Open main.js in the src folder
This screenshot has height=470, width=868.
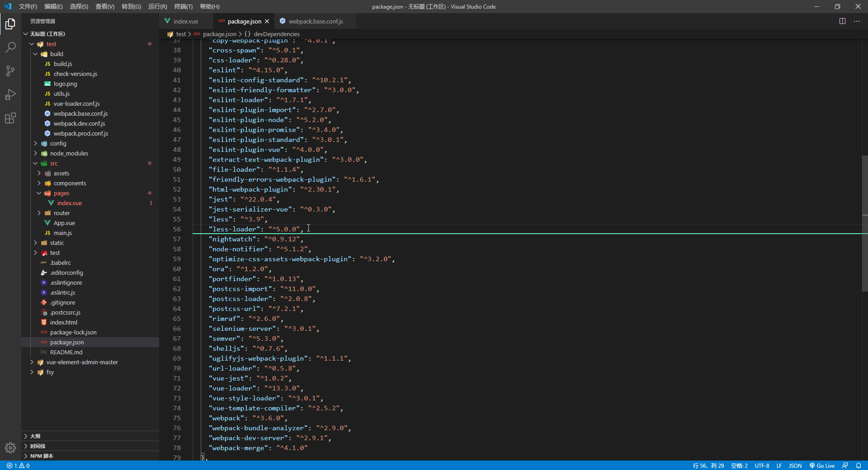coord(90,233)
